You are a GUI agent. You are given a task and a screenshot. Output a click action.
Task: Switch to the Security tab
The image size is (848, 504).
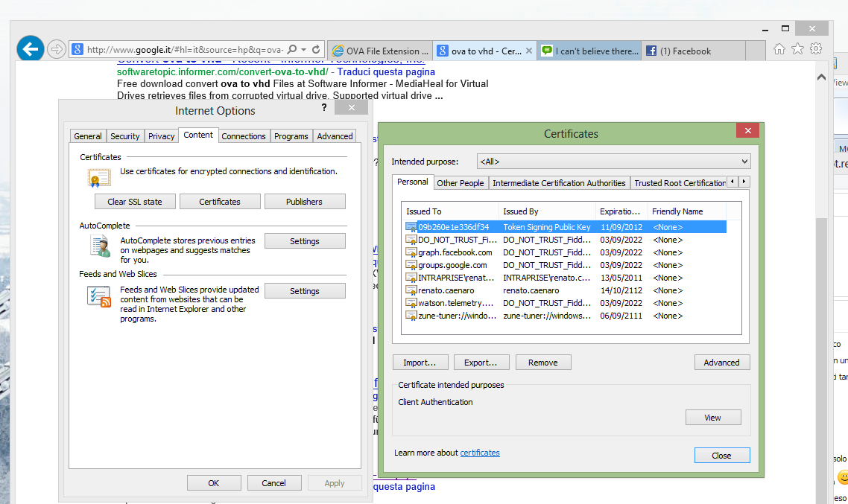(125, 136)
